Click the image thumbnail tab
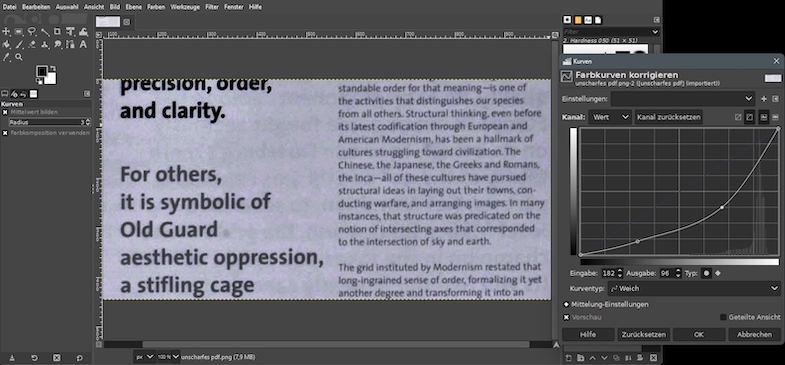785x365 pixels. coord(108,22)
